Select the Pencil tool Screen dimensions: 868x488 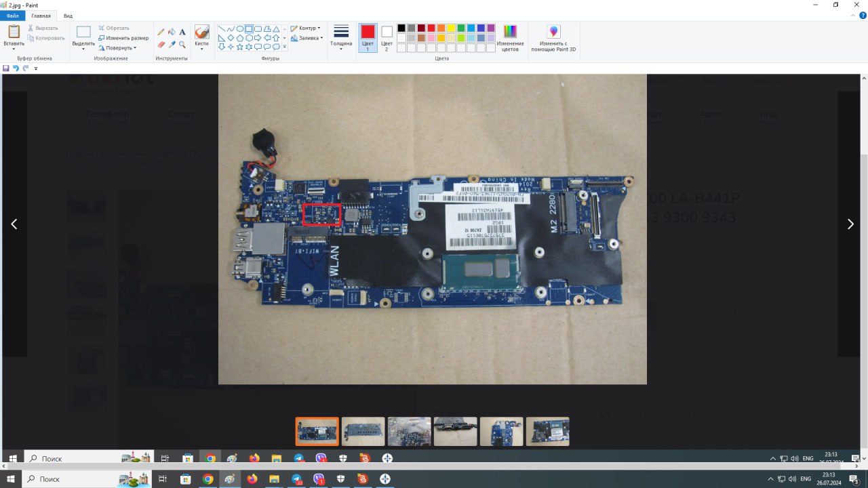click(161, 32)
